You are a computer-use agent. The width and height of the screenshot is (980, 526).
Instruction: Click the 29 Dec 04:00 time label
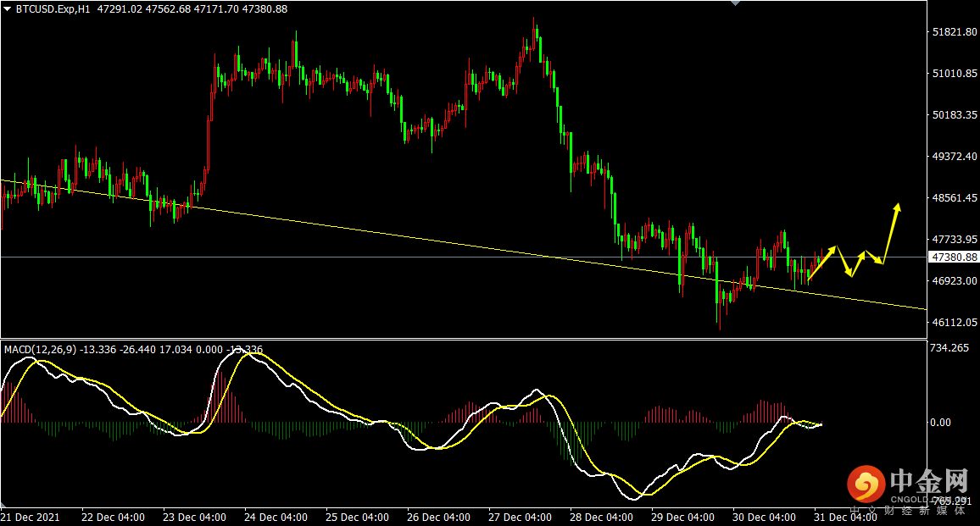pyautogui.click(x=682, y=518)
